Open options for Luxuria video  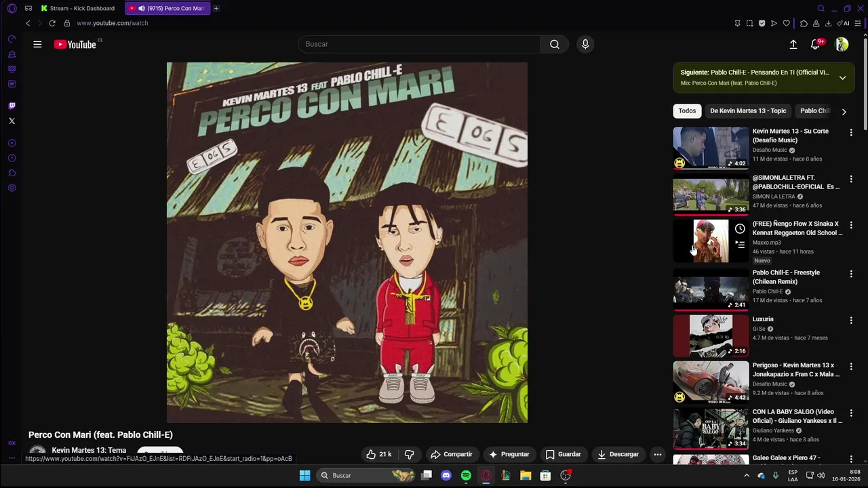[x=851, y=320]
